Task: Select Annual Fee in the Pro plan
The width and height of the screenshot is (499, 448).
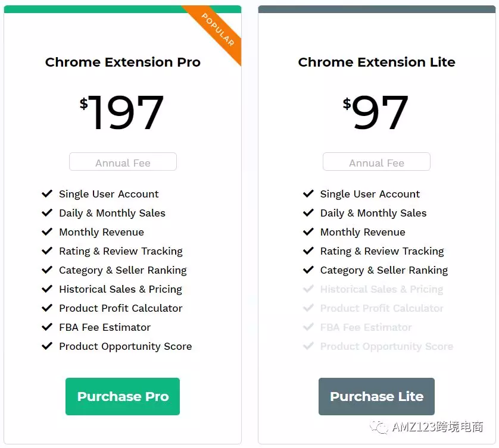Action: pyautogui.click(x=123, y=162)
